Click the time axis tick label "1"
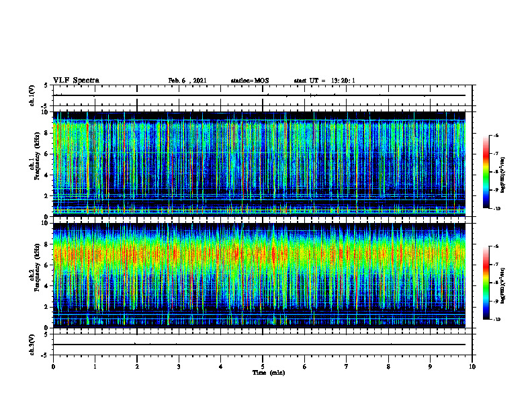Screen dimensions: 532x411 95,367
